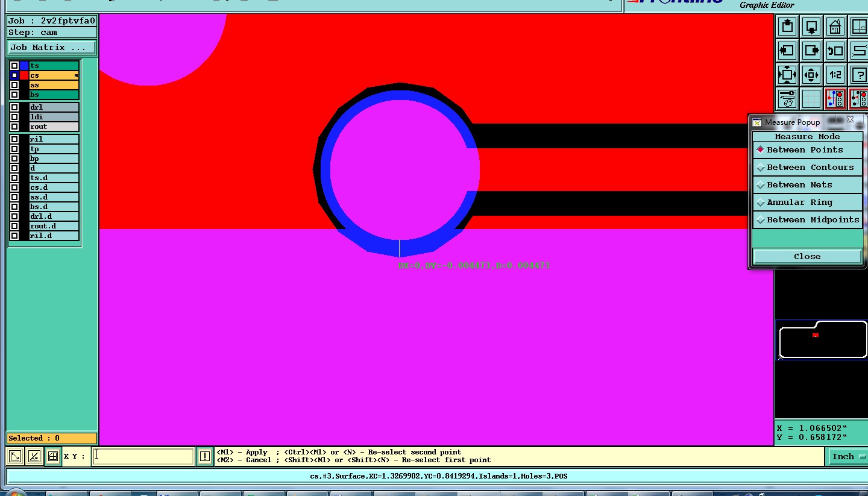This screenshot has width=868, height=496.
Task: Click the four-pane grid snap icon
Action: [53, 456]
